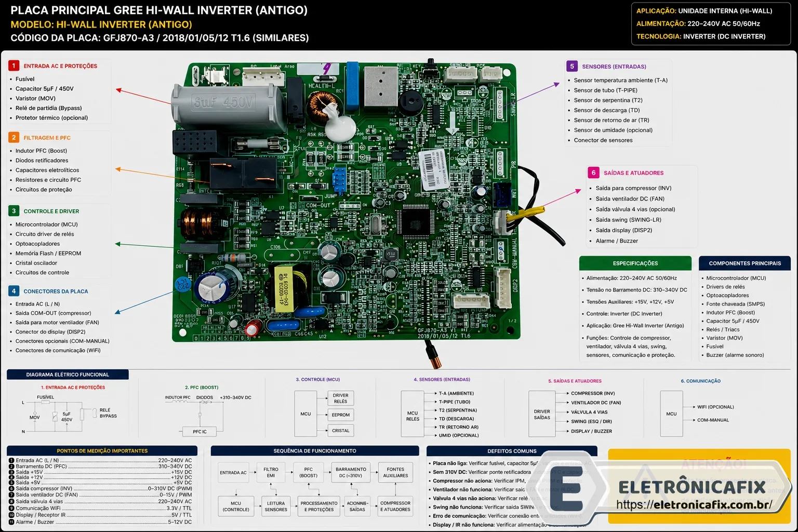The height and width of the screenshot is (532, 798).
Task: Click 'Cristal oscilador' list item
Action: [x=36, y=263]
